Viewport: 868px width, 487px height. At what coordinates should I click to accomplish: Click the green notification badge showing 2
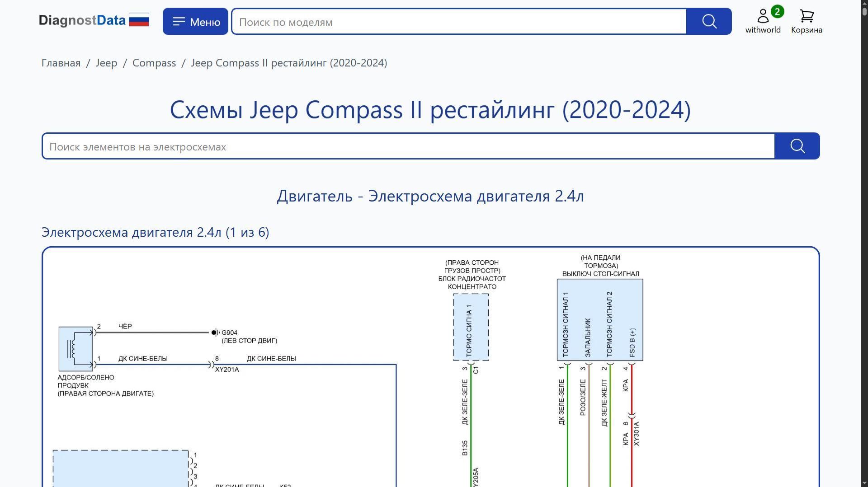(777, 11)
